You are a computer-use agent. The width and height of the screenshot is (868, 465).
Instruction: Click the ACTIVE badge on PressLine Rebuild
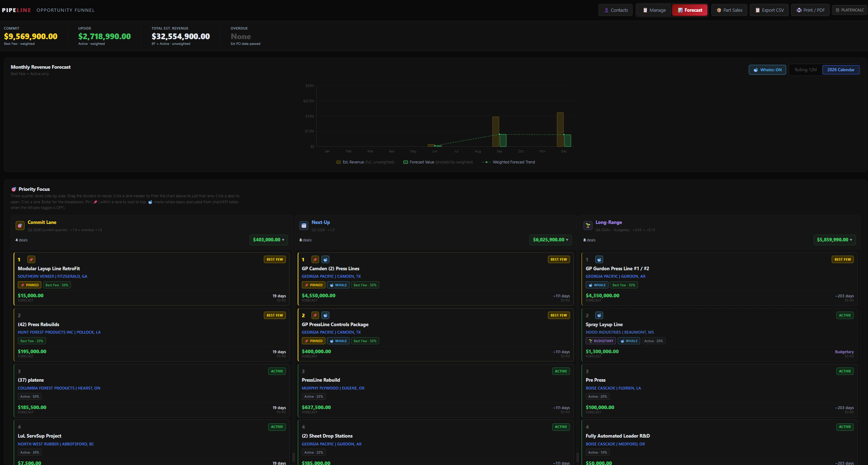coord(561,371)
